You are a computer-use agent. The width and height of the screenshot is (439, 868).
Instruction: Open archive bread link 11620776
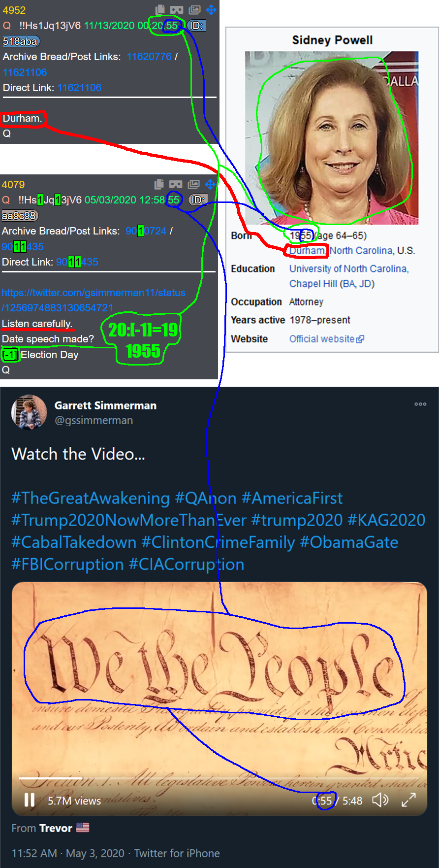point(149,57)
